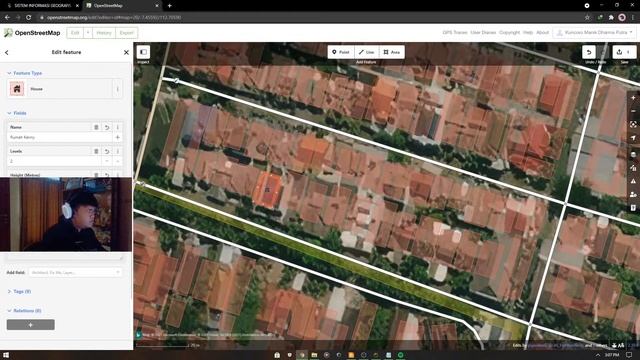This screenshot has height=360, width=640.
Task: Collapse the Relations section
Action: click(24, 311)
